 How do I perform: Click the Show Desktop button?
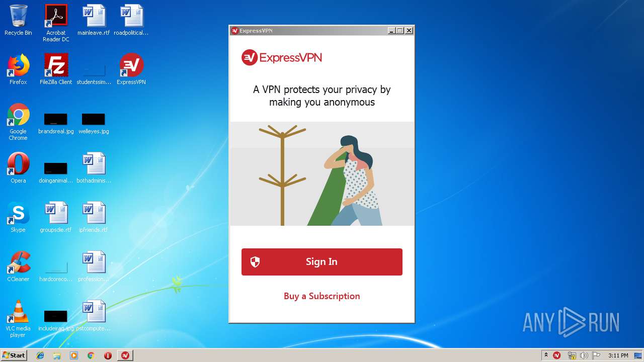[x=638, y=355]
